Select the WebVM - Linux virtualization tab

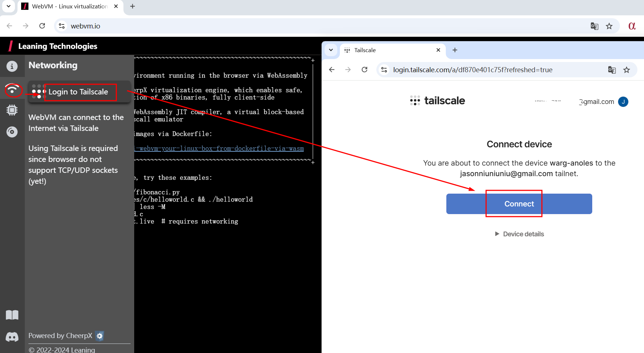[69, 6]
